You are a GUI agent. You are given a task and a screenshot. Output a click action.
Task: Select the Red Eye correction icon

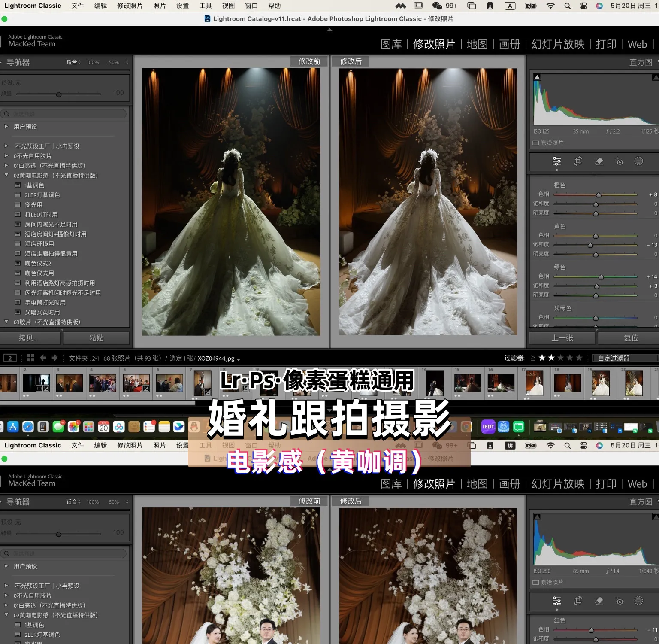click(x=620, y=161)
